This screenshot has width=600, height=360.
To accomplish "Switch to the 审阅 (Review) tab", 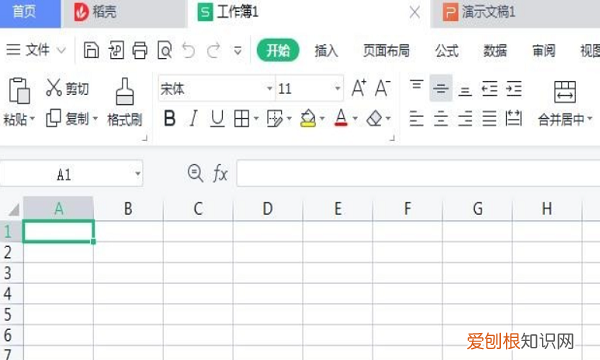I will [x=544, y=50].
